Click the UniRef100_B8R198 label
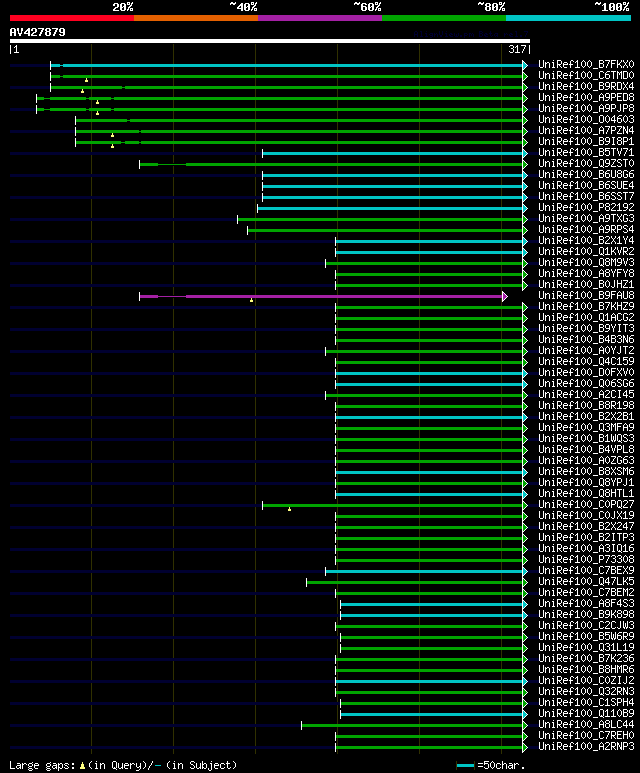640x773 pixels. click(x=586, y=405)
